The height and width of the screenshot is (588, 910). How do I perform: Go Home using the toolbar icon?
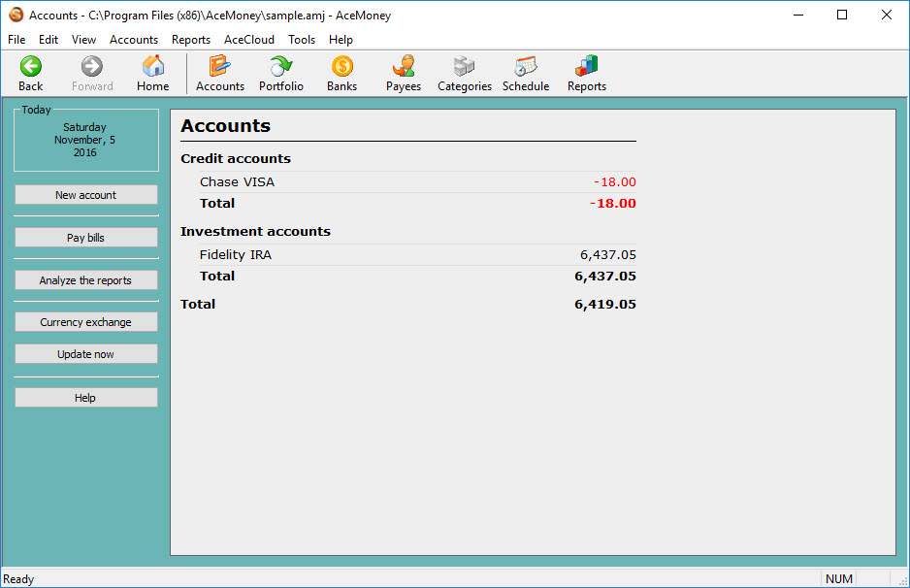coord(152,73)
